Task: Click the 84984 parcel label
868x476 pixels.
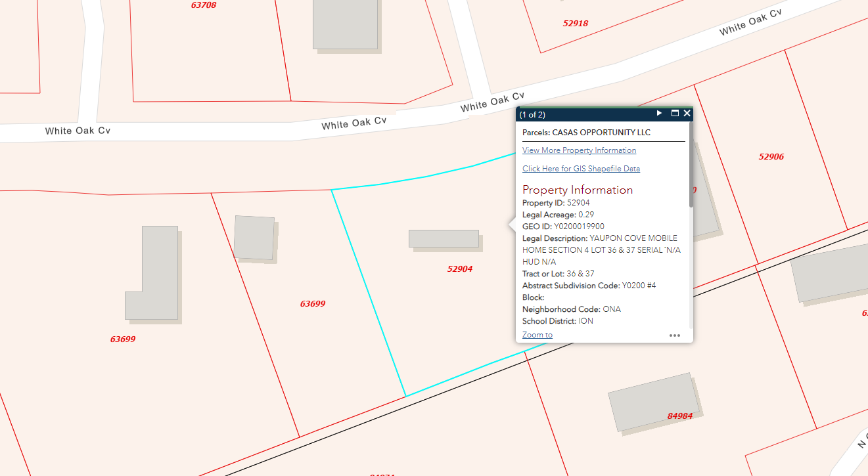Action: (679, 416)
